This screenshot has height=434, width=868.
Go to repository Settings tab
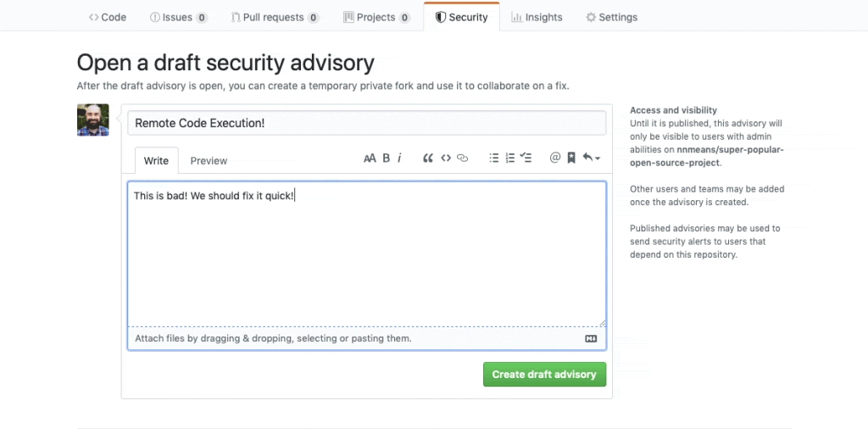pyautogui.click(x=612, y=17)
